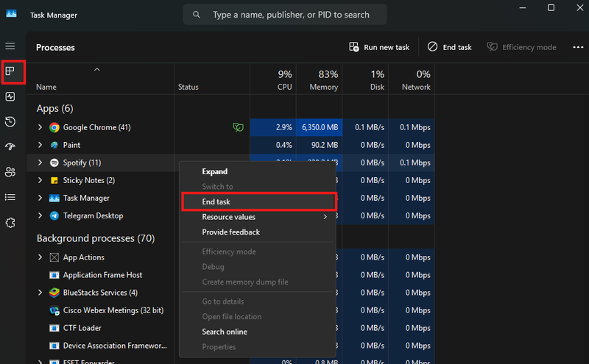Focus the name, publisher, or PID search box
589x364 pixels.
point(285,15)
